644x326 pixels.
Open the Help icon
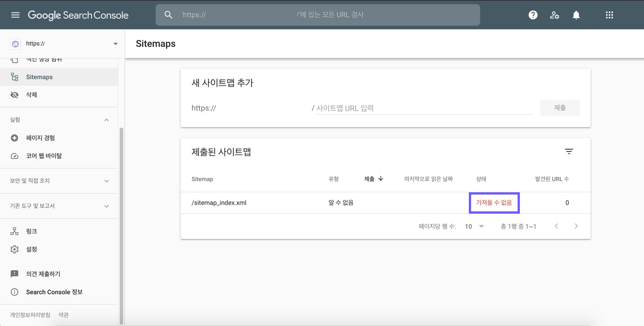tap(533, 15)
